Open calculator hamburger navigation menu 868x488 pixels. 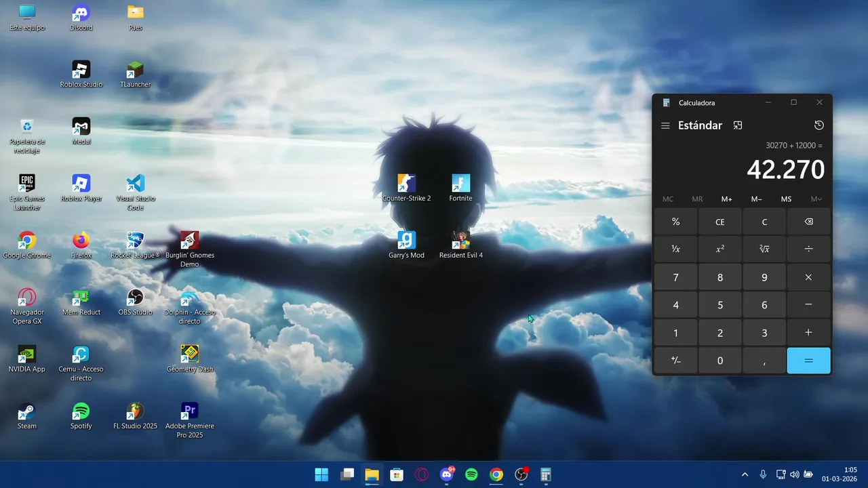pos(665,125)
